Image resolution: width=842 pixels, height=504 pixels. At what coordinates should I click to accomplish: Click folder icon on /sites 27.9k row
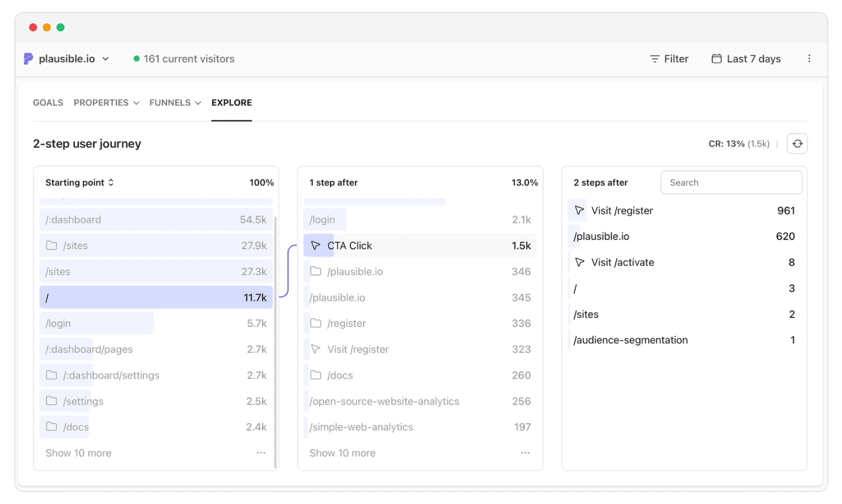(51, 245)
